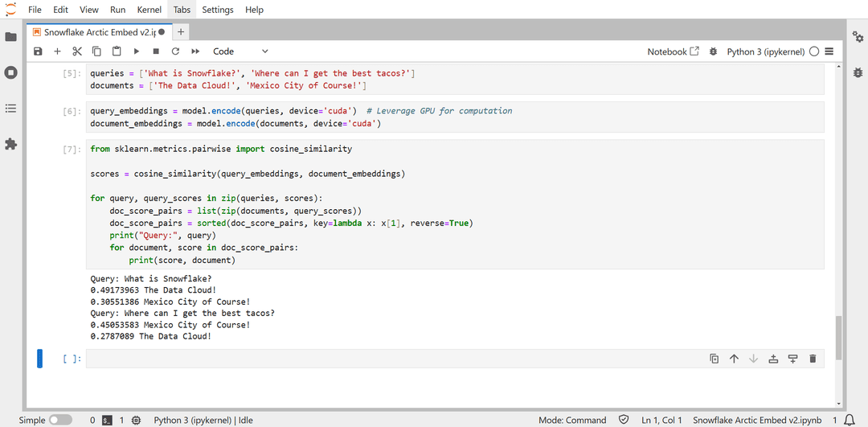Click the JupyterLab logo icon

pyautogui.click(x=10, y=10)
